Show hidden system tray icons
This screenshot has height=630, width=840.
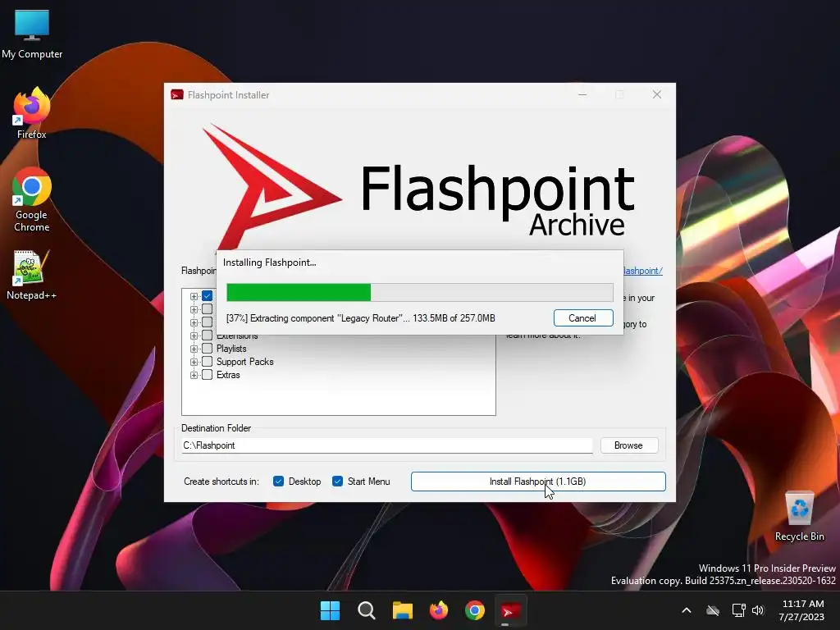[687, 610]
